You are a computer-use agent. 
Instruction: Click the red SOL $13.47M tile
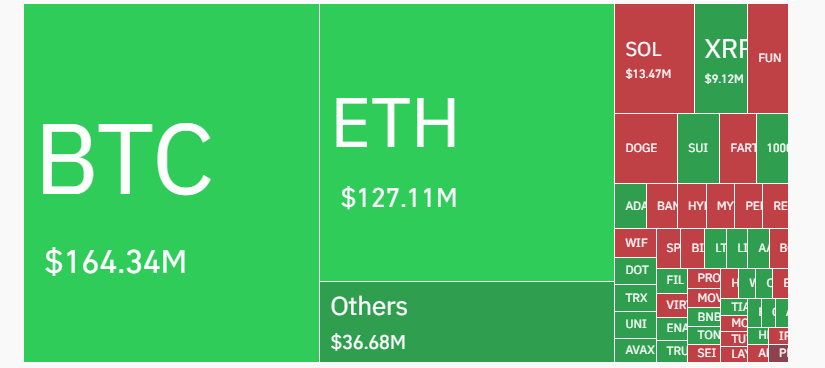click(654, 58)
